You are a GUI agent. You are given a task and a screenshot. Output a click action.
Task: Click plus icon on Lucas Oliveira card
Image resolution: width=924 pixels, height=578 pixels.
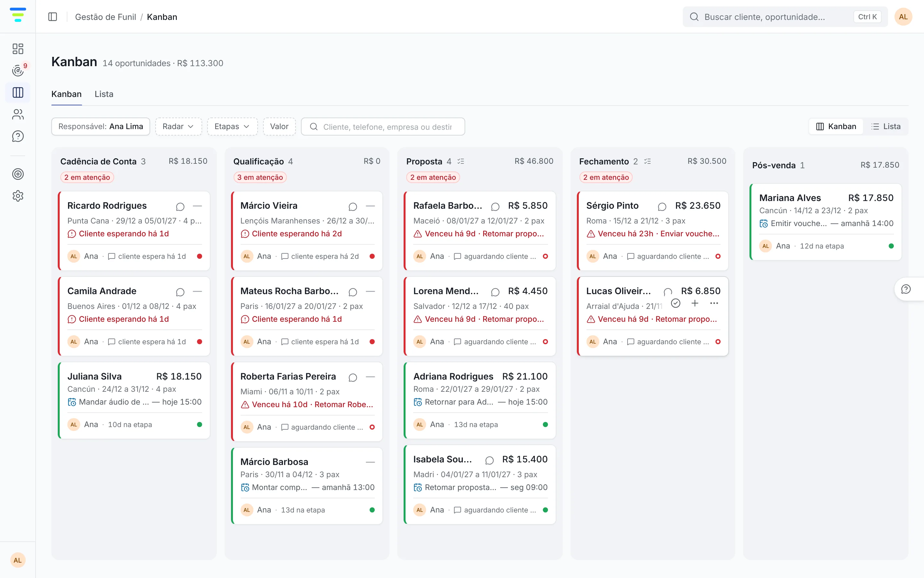point(695,303)
